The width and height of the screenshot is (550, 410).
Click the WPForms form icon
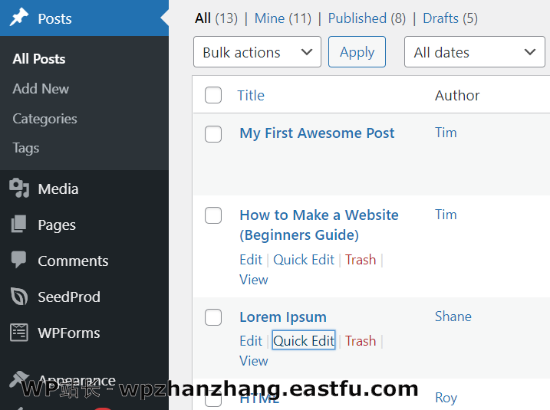(19, 332)
